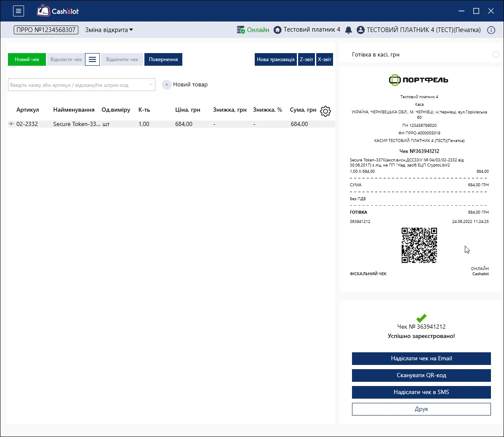Open table column settings gear
This screenshot has width=504, height=437.
[325, 111]
